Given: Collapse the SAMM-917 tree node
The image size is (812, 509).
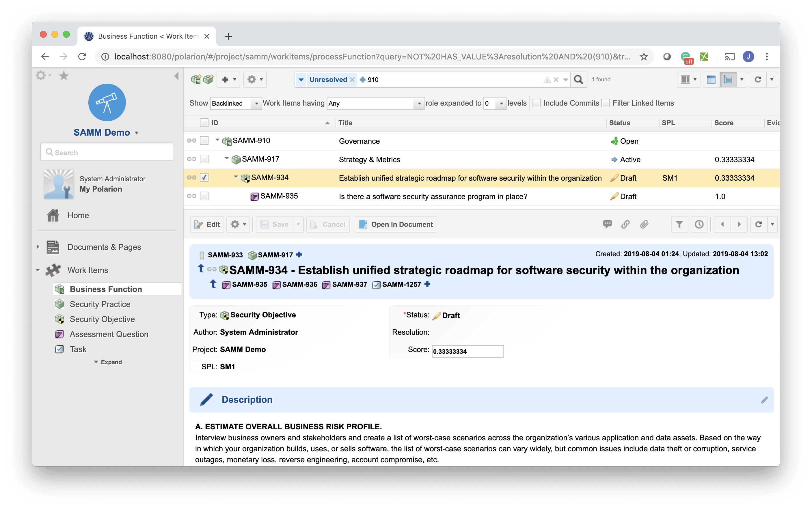Looking at the screenshot, I should click(x=226, y=158).
